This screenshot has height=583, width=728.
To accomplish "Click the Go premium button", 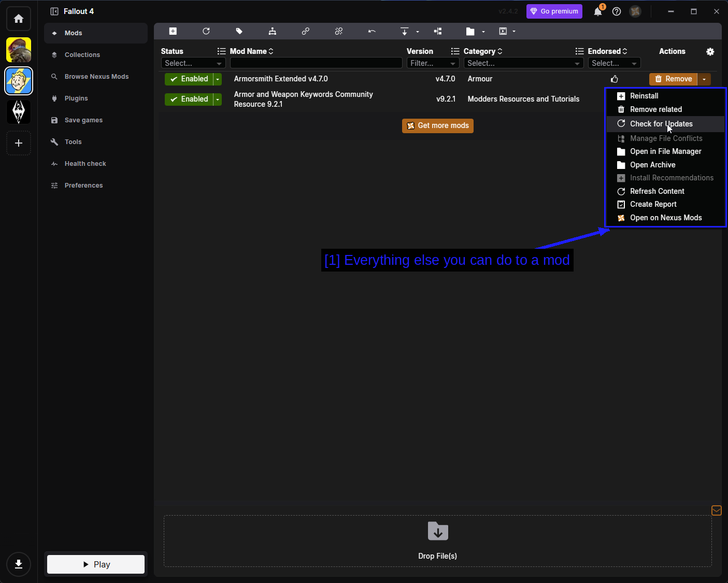I will click(x=554, y=11).
